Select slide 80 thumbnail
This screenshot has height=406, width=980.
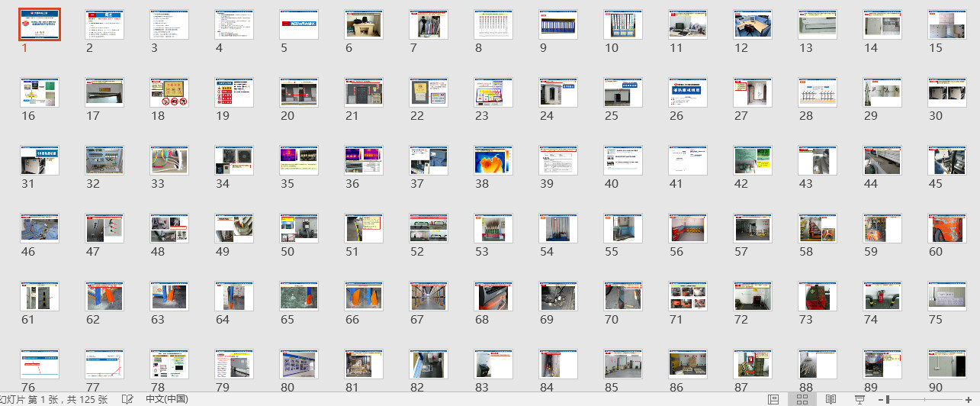[x=299, y=364]
